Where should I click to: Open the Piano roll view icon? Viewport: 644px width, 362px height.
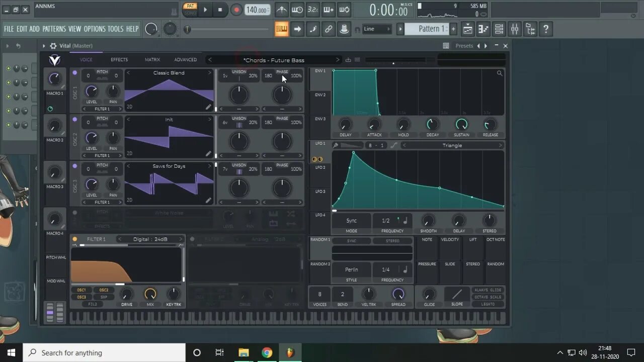pos(484,29)
